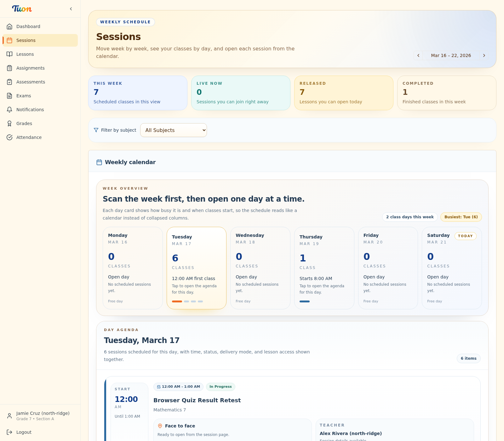Screen dimensions: 504x441
Task: Click the Weekly calendar icon
Action: (99, 162)
